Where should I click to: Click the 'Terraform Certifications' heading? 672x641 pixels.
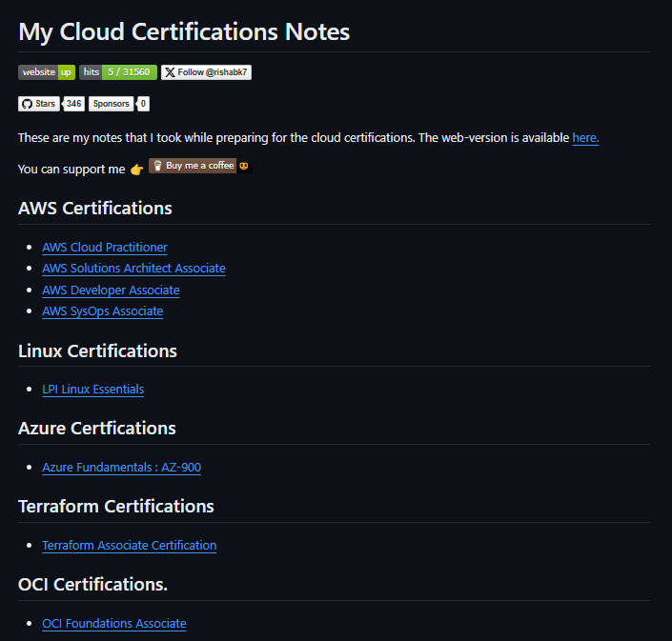pyautogui.click(x=115, y=507)
